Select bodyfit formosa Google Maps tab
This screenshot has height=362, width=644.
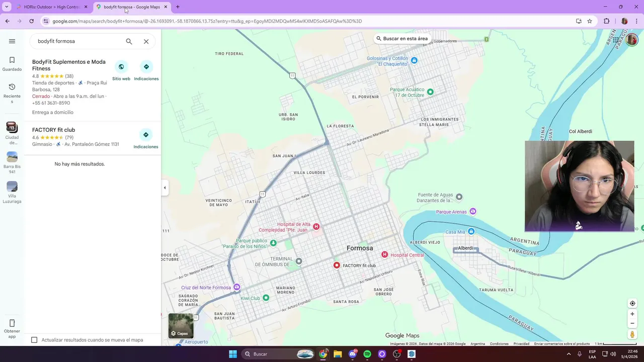(132, 7)
